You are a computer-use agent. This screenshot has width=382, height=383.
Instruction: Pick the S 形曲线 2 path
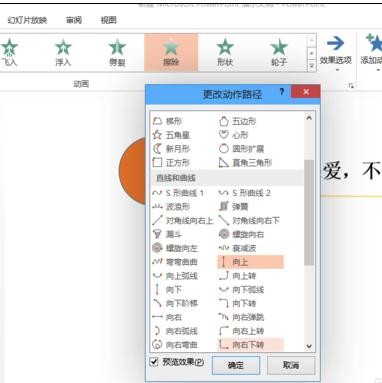click(245, 193)
